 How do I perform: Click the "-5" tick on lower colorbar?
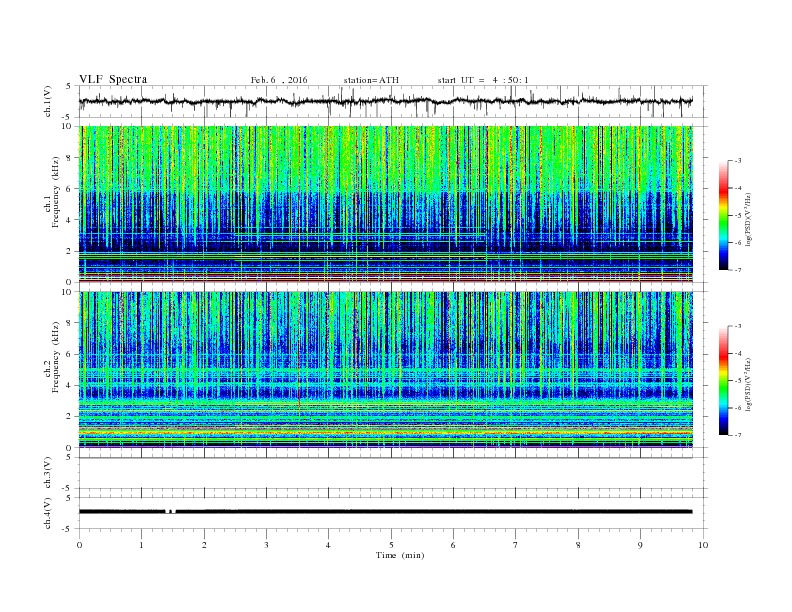click(737, 380)
